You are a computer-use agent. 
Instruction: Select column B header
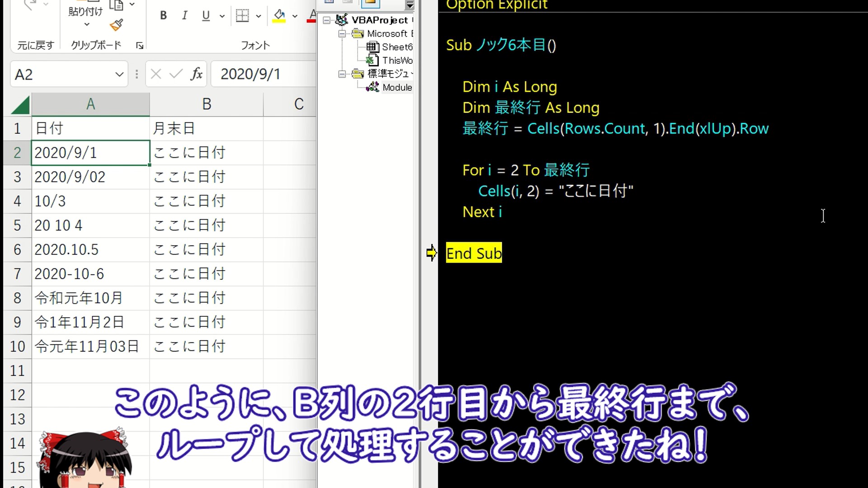pos(207,104)
